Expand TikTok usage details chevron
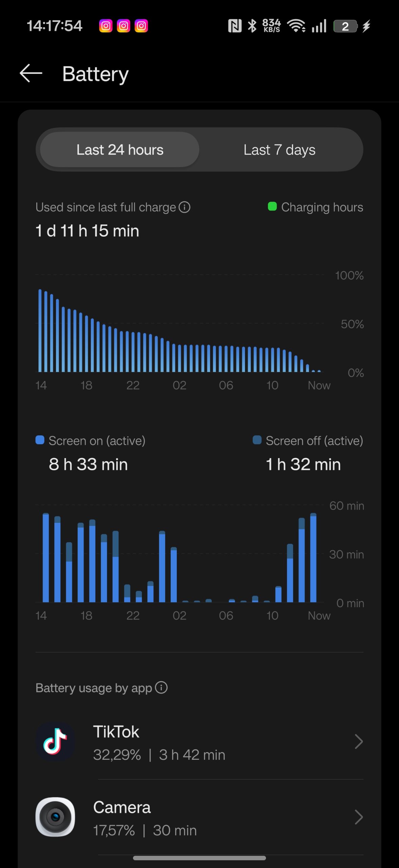399x868 pixels. [x=359, y=742]
